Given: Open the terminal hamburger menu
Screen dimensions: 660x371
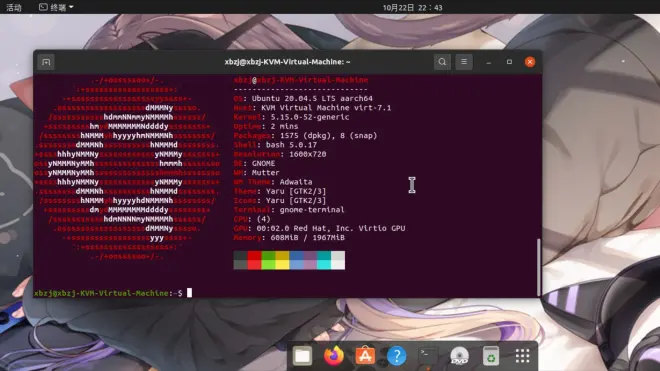Looking at the screenshot, I should (x=464, y=62).
